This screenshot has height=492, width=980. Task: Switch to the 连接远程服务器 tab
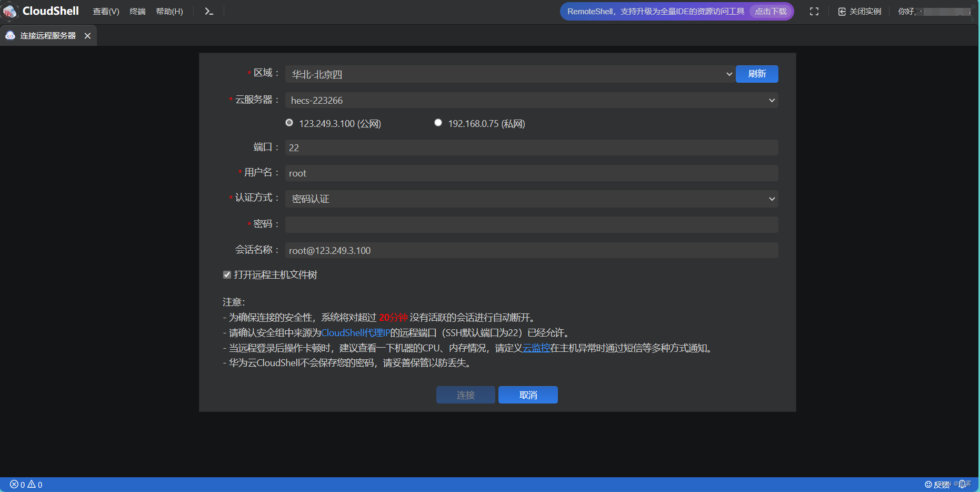(48, 35)
